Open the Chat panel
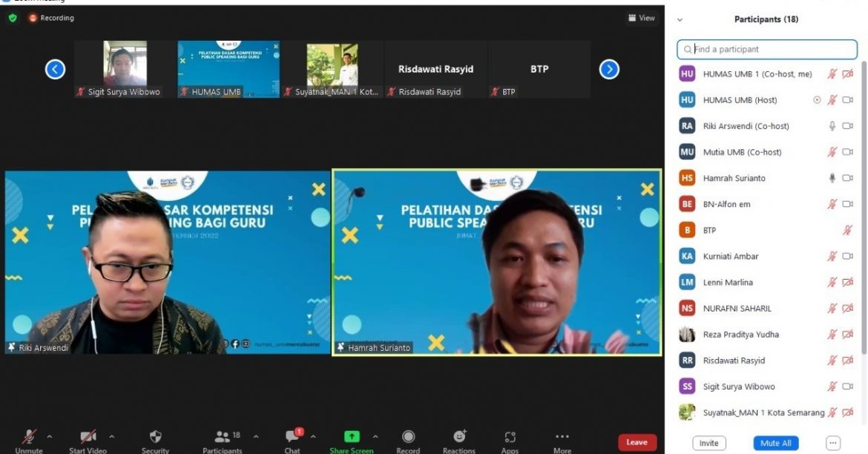The width and height of the screenshot is (868, 454). 292,436
